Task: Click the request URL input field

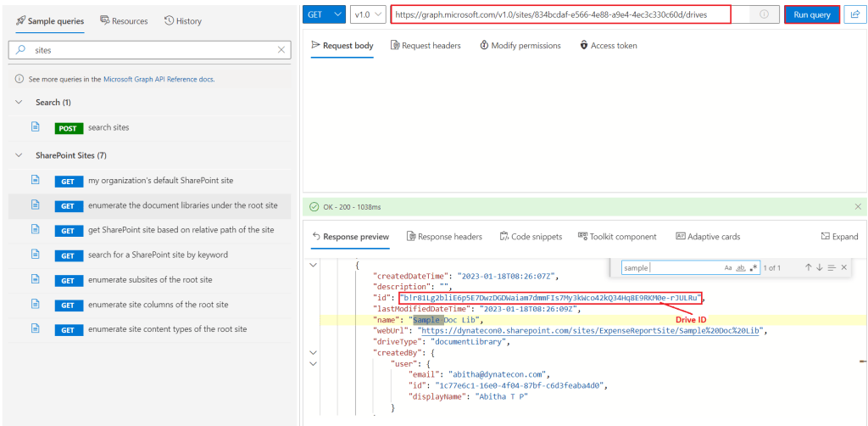Action: [x=559, y=14]
